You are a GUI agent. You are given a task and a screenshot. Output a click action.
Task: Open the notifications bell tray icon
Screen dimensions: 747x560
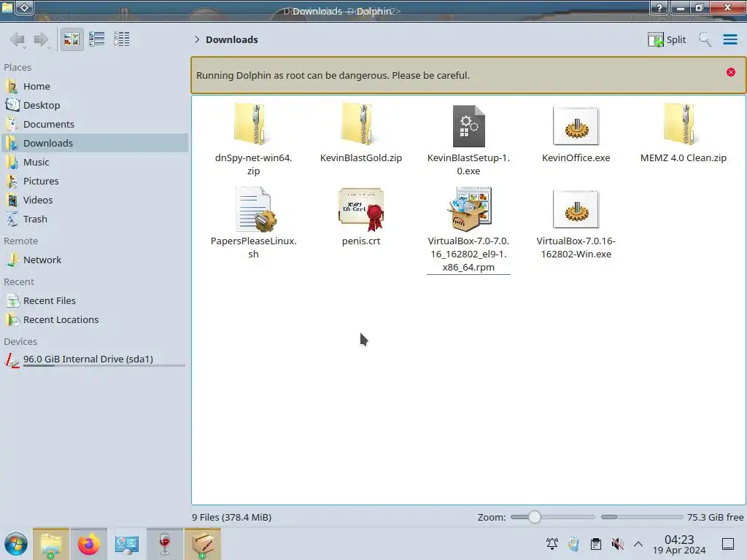tap(552, 544)
